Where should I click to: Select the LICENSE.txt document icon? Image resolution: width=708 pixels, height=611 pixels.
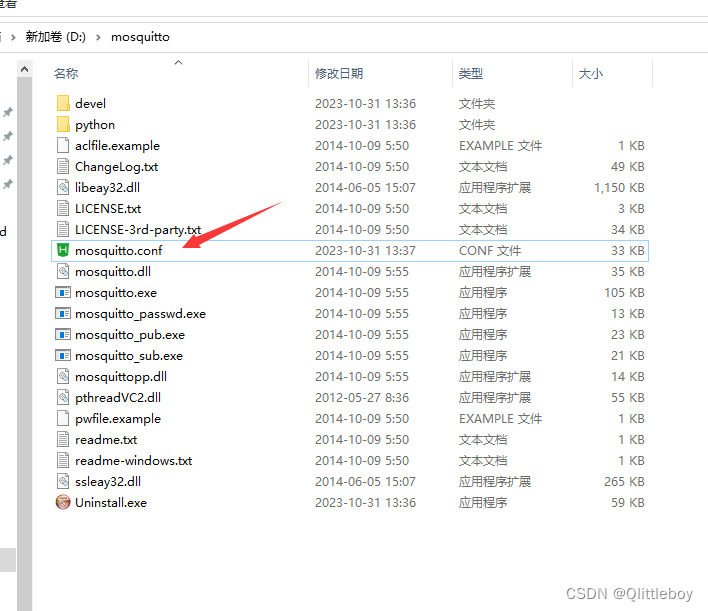click(x=63, y=209)
